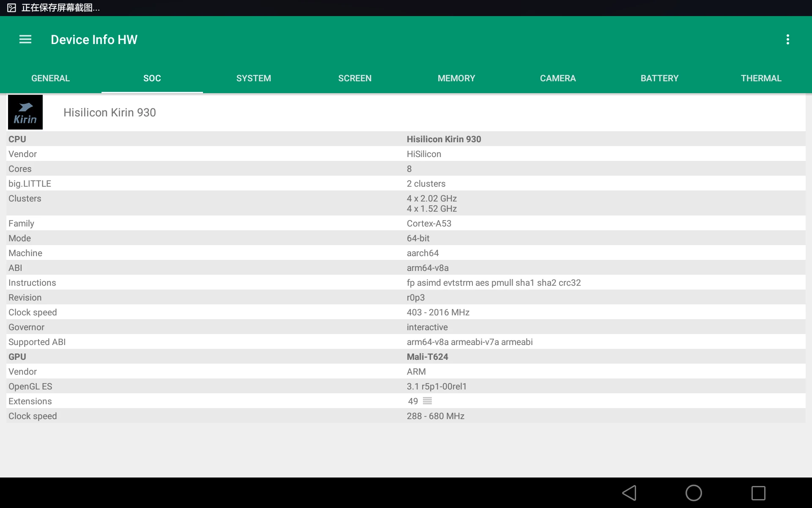Tap the Device Info HW title
Image resolution: width=812 pixels, height=508 pixels.
point(94,39)
